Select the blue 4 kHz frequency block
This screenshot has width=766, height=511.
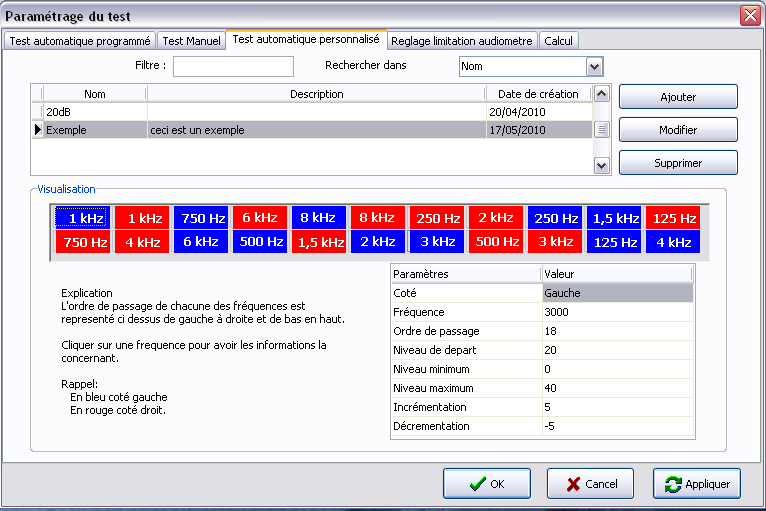click(x=673, y=242)
